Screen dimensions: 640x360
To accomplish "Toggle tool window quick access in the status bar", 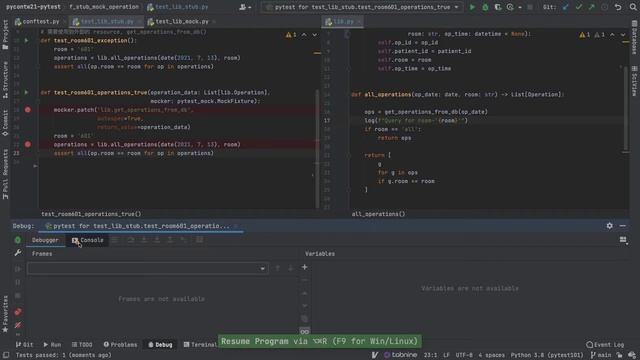I will 6,355.
